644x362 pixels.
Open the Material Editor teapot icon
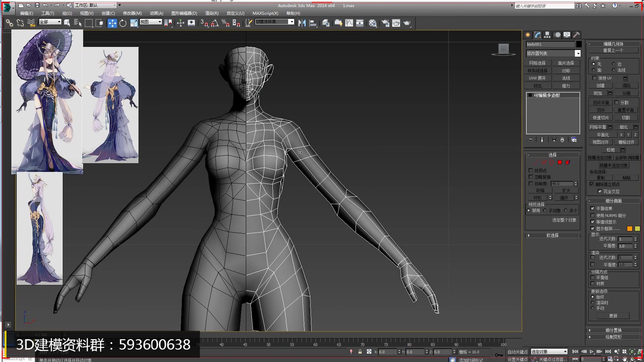pos(372,23)
